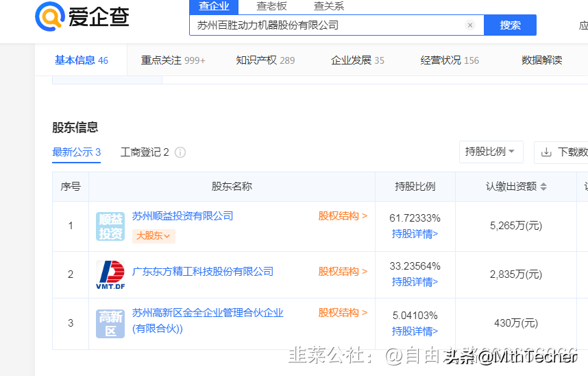Switch to the 查关系 search tab
588x376 pixels.
[x=329, y=6]
